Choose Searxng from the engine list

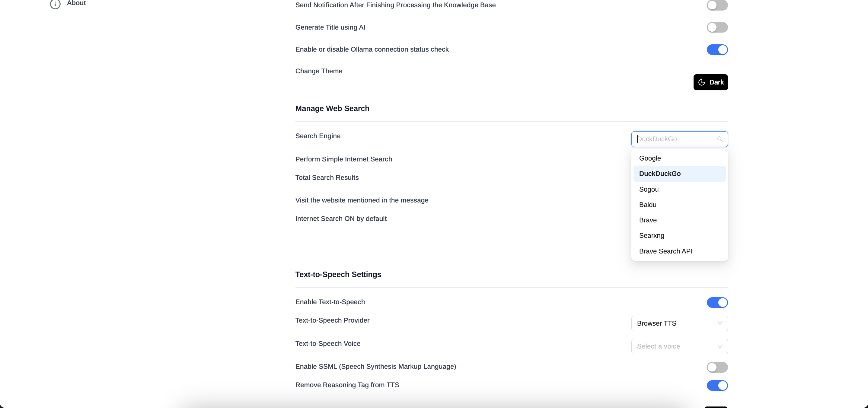click(x=651, y=235)
